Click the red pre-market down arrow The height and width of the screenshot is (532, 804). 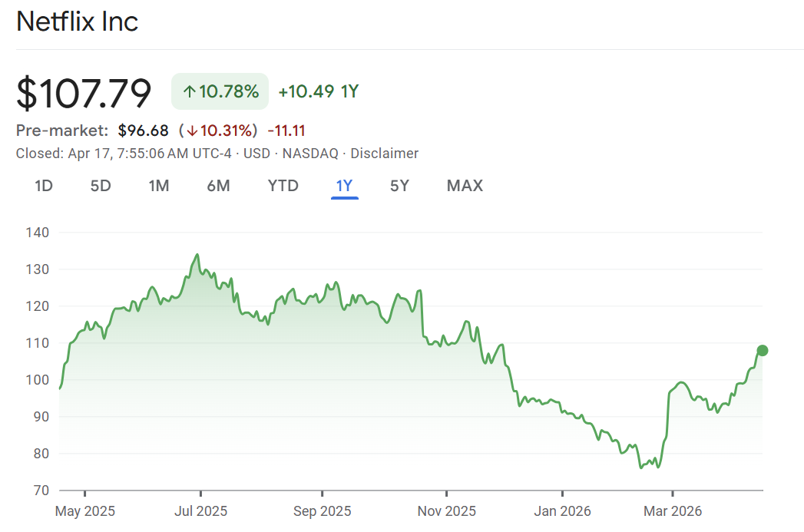[x=191, y=131]
